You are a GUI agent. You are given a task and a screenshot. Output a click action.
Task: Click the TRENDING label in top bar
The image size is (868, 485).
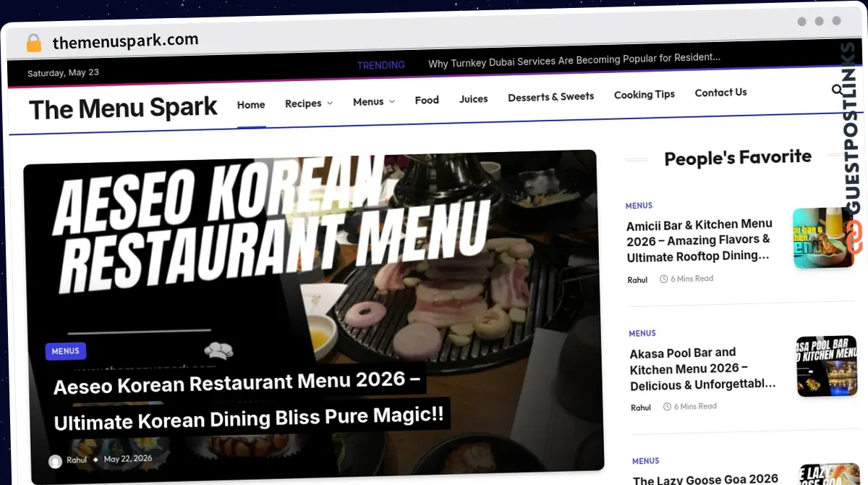[x=380, y=65]
